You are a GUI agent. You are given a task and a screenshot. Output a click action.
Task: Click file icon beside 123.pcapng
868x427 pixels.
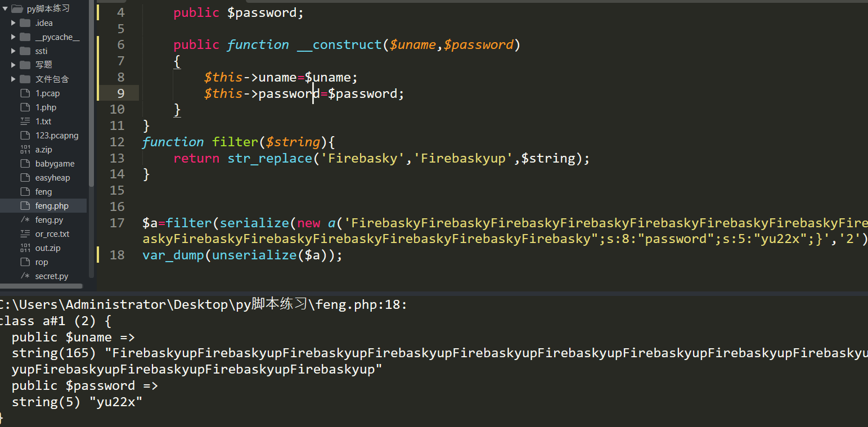(25, 135)
